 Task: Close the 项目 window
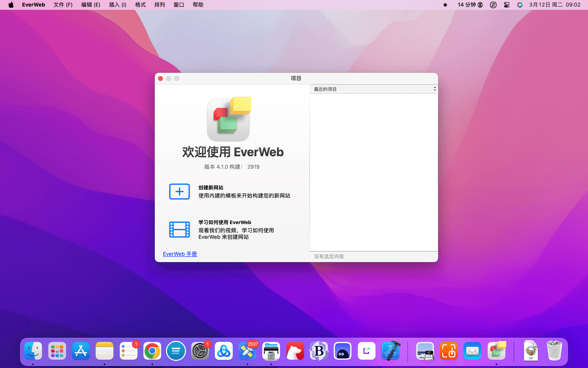click(160, 78)
